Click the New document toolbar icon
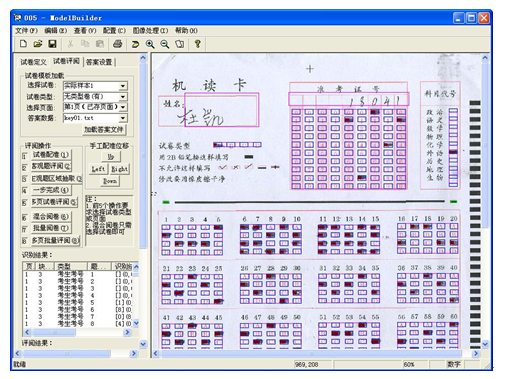 (x=23, y=44)
